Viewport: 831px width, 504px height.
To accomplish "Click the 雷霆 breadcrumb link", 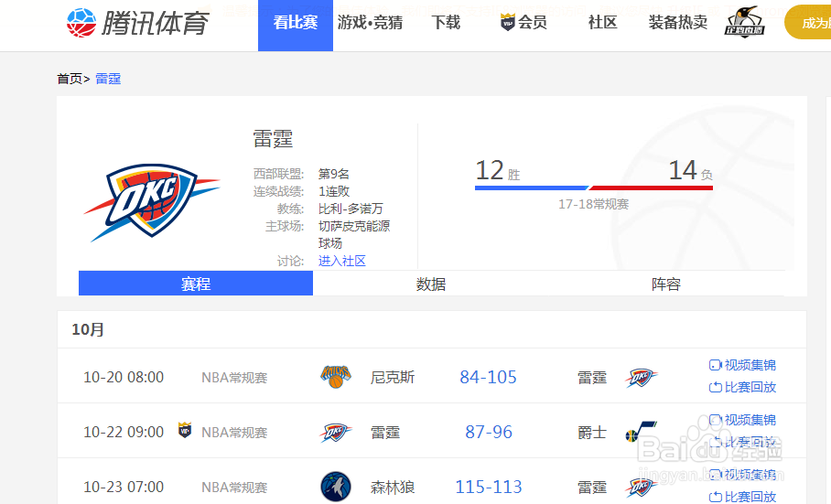I will pos(108,79).
